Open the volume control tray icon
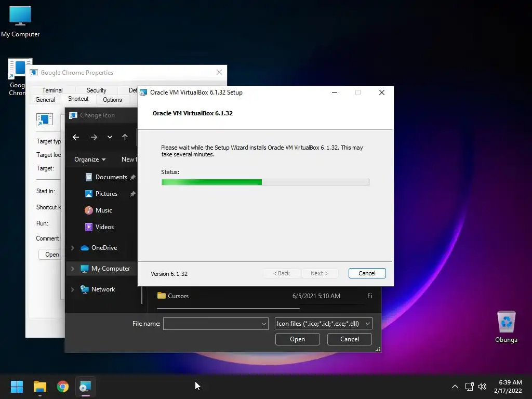The image size is (532, 399). click(482, 387)
